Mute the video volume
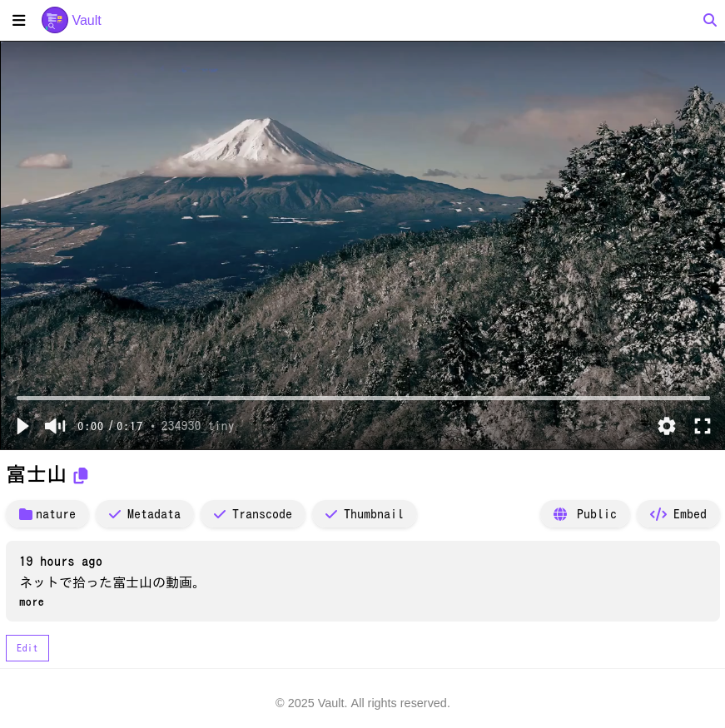The width and height of the screenshot is (725, 728). click(x=55, y=426)
